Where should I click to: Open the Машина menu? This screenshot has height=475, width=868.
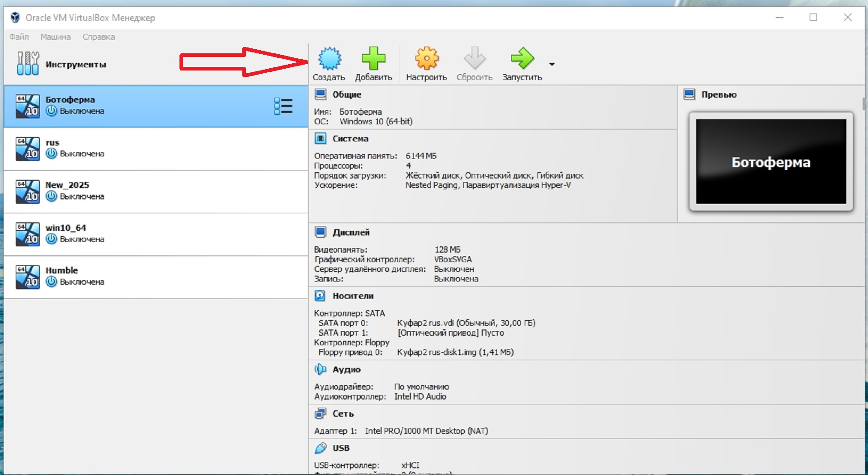point(56,37)
